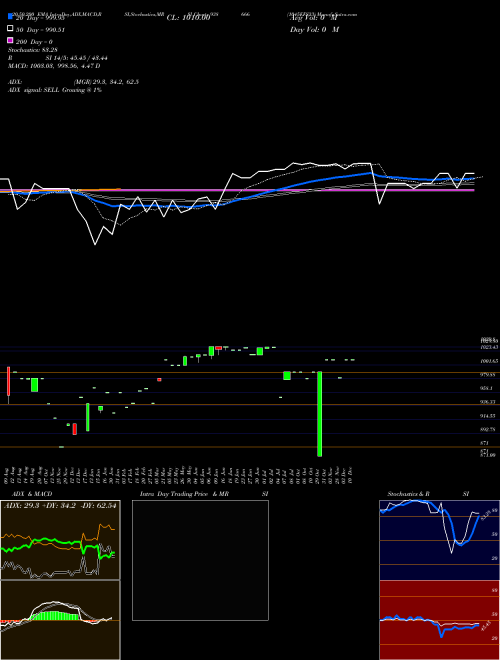Click the 914.55 price axis label
The width and height of the screenshot is (500, 660).
(489, 415)
